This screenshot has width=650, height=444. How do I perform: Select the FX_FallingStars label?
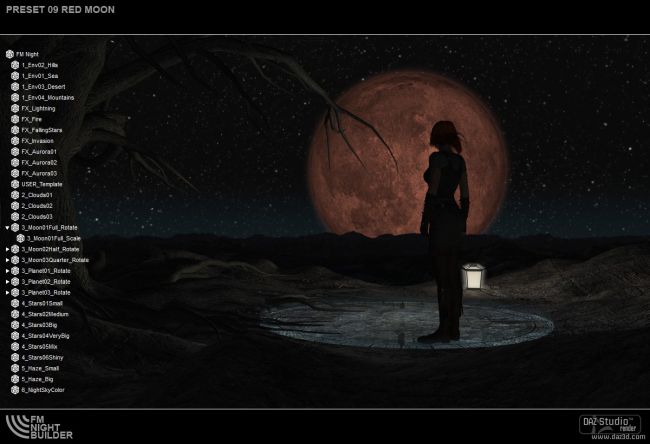point(42,130)
